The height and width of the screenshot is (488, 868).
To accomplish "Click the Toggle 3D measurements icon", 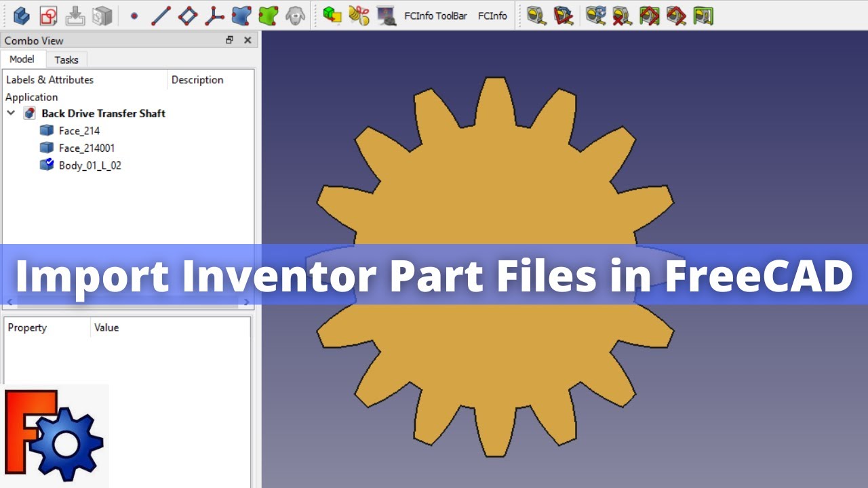I will click(676, 16).
